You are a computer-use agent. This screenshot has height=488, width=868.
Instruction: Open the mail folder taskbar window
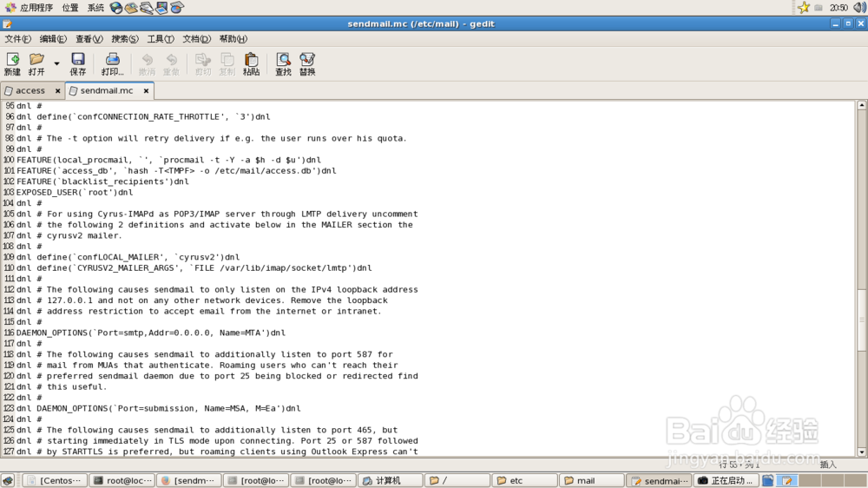pyautogui.click(x=592, y=480)
